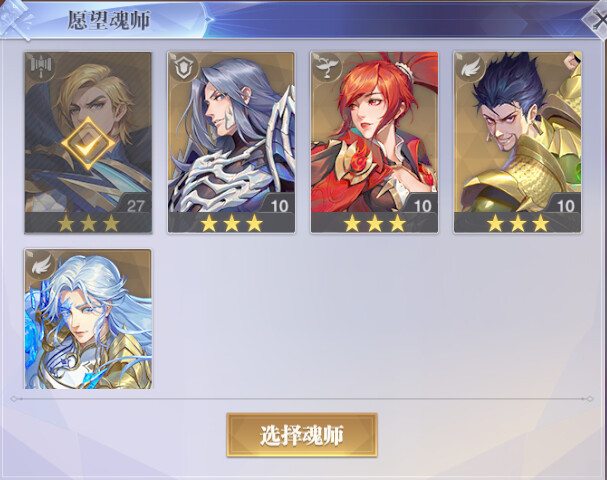
Task: Select the white-haired hero in second row
Action: (x=88, y=319)
